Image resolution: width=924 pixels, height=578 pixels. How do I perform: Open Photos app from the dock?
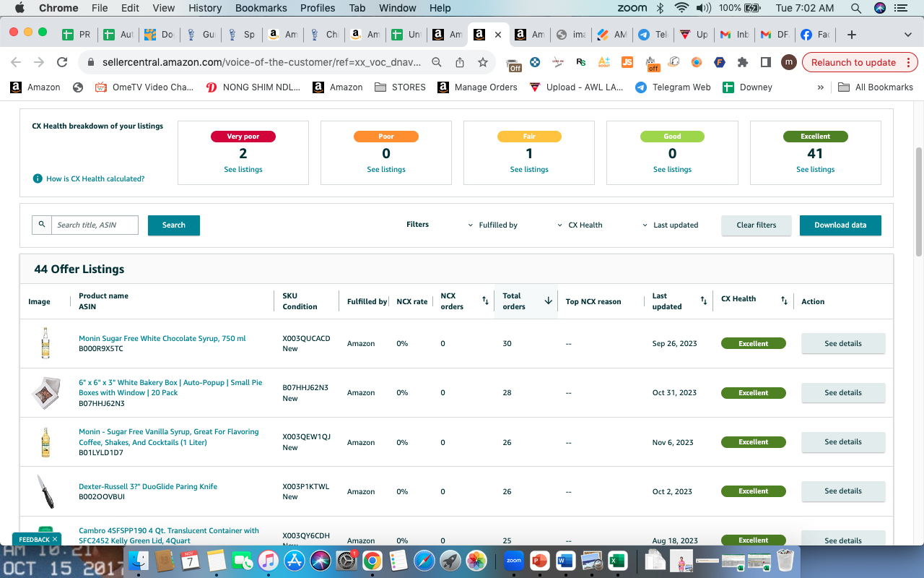coord(476,560)
